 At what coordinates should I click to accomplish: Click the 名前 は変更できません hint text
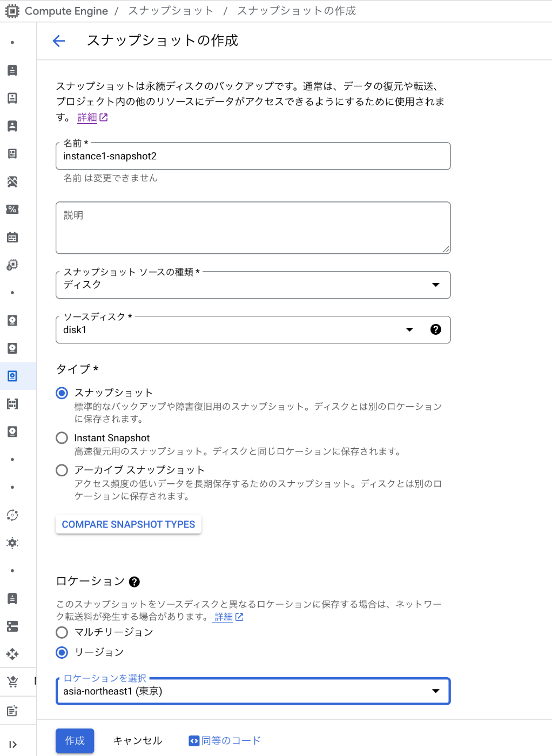[111, 178]
